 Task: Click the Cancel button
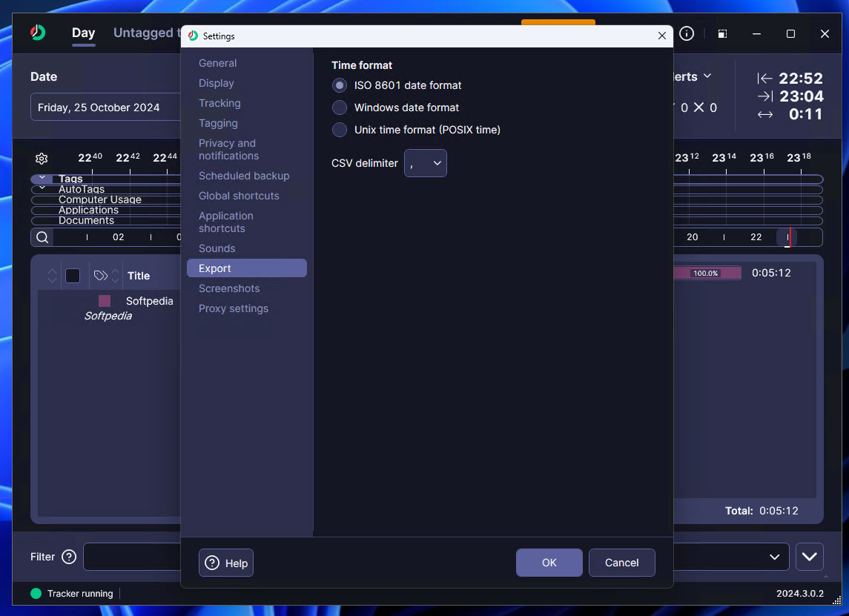click(621, 563)
